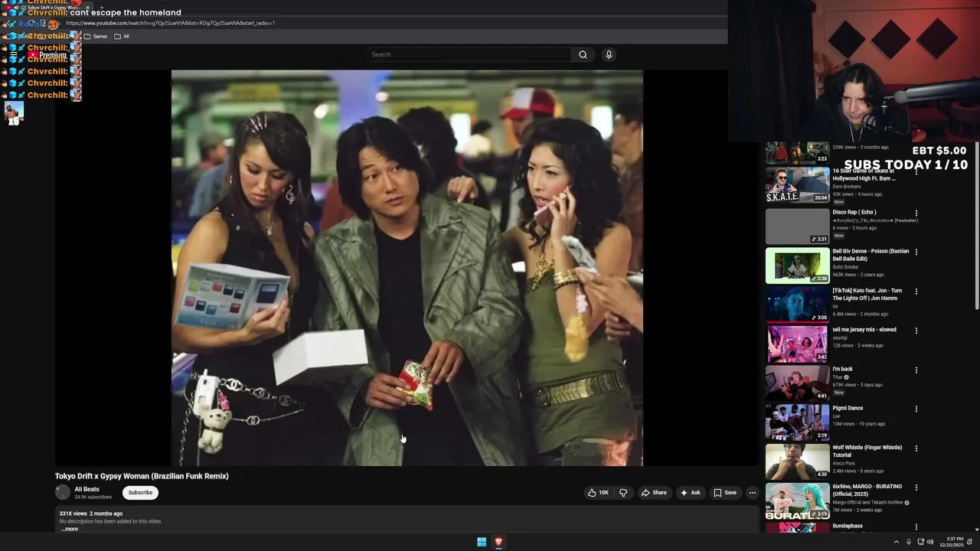Start voice search with microphone icon
980x551 pixels.
tap(609, 54)
